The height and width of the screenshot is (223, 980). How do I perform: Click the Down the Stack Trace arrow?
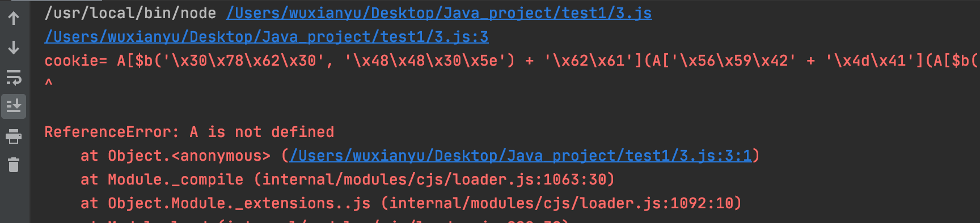point(14,48)
